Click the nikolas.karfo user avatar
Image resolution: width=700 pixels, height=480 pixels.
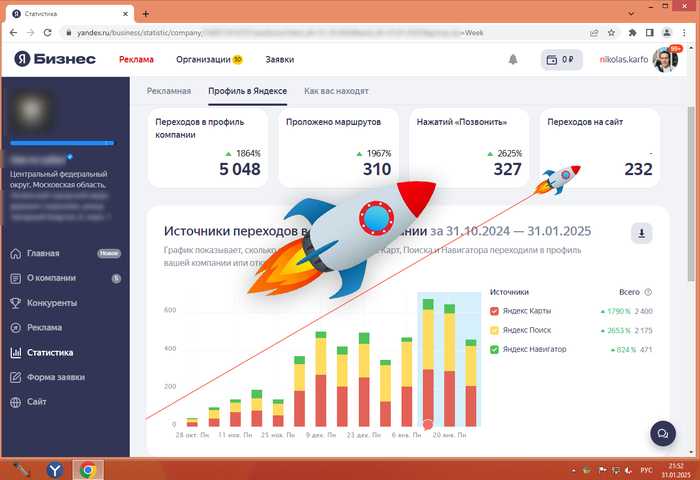click(x=664, y=59)
